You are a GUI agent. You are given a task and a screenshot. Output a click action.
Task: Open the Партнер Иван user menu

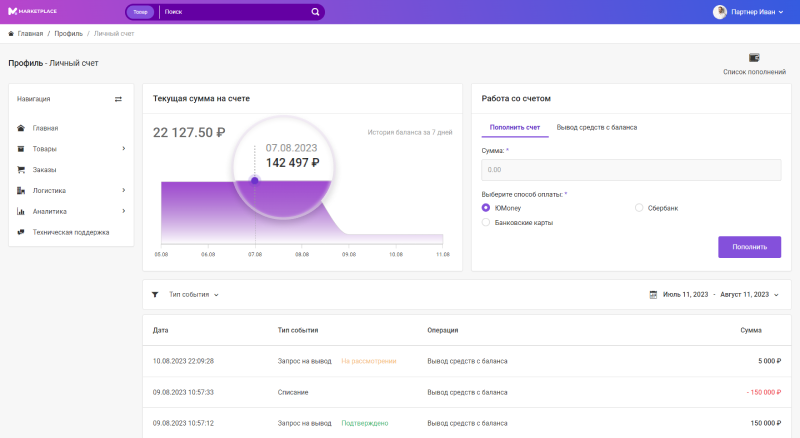tap(747, 12)
